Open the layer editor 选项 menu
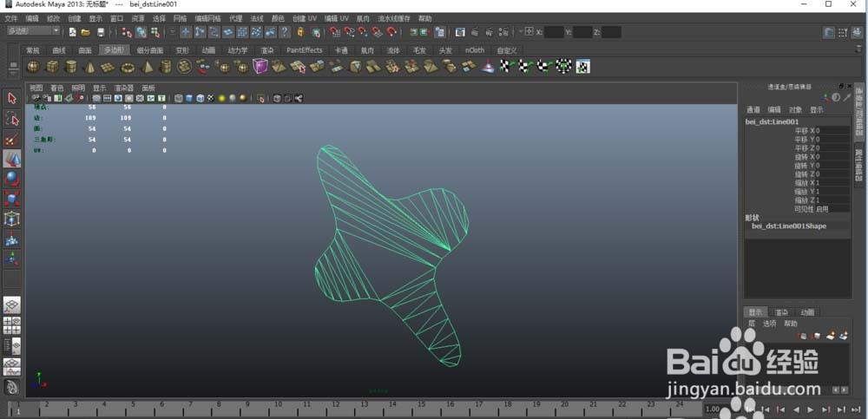This screenshot has width=868, height=419. click(769, 324)
